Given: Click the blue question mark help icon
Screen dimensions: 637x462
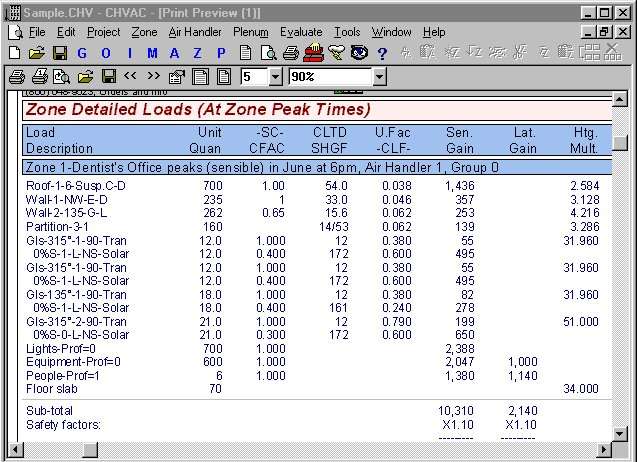Looking at the screenshot, I should [382, 53].
